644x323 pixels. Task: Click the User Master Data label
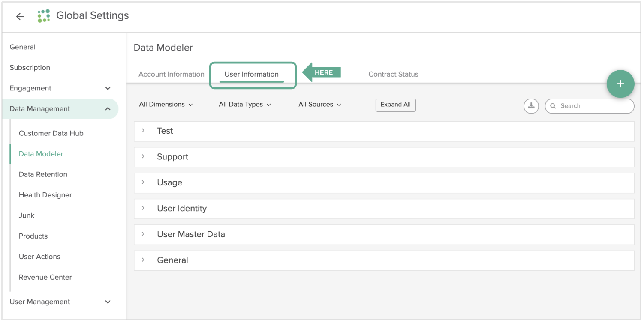coord(191,234)
